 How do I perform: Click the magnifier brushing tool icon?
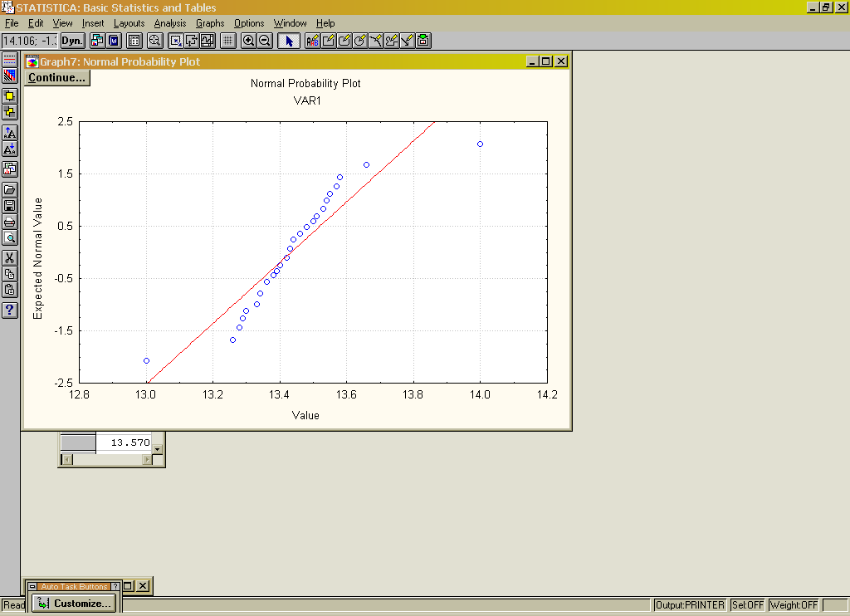tap(154, 41)
